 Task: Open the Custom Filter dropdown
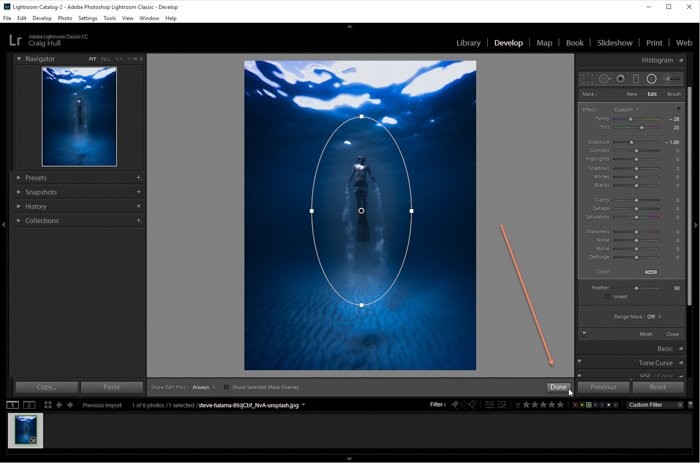[x=656, y=405]
